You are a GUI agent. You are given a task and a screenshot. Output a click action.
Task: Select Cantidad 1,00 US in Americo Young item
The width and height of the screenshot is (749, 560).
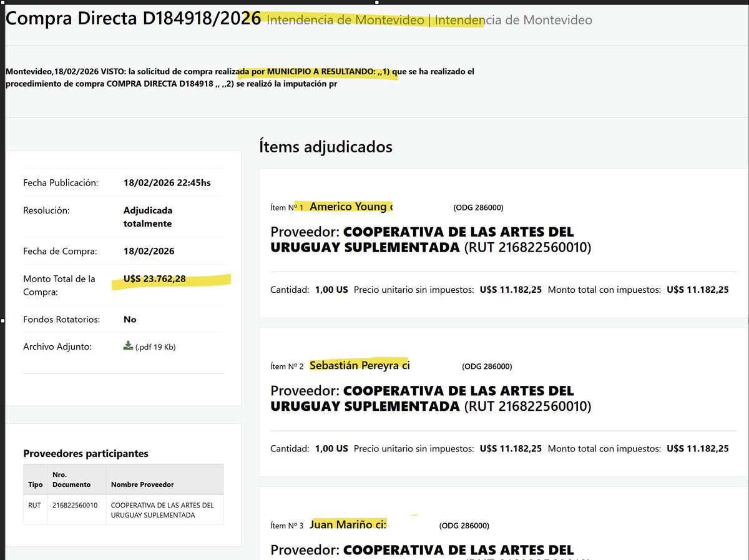309,290
